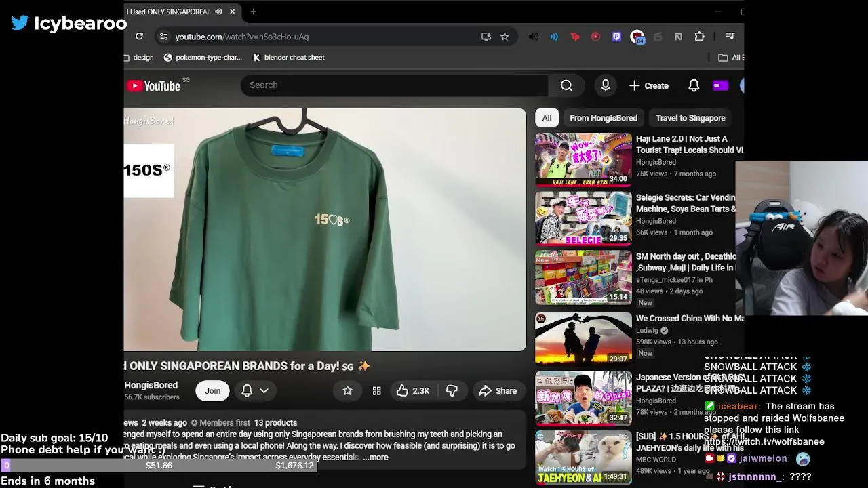Open site information icon in address bar
Image resolution: width=868 pixels, height=488 pixels.
pyautogui.click(x=163, y=37)
